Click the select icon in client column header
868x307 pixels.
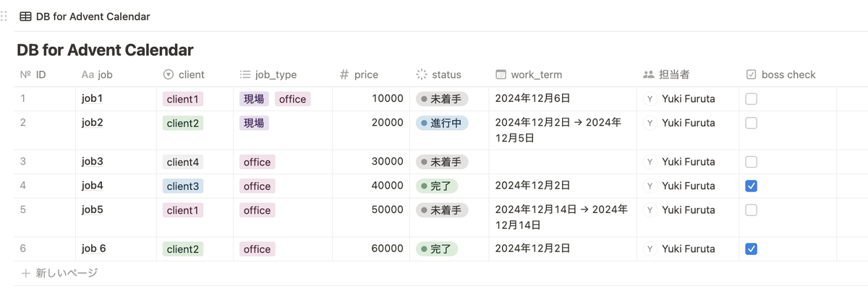coord(169,74)
